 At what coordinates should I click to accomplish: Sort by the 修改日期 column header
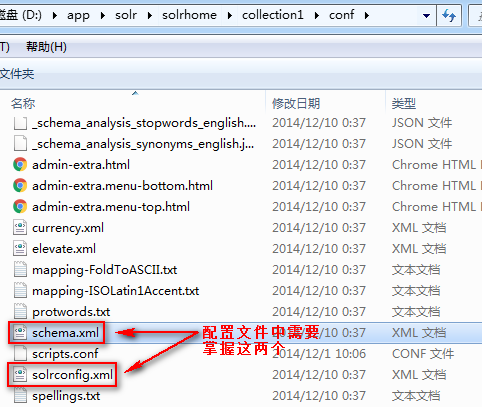pos(296,104)
